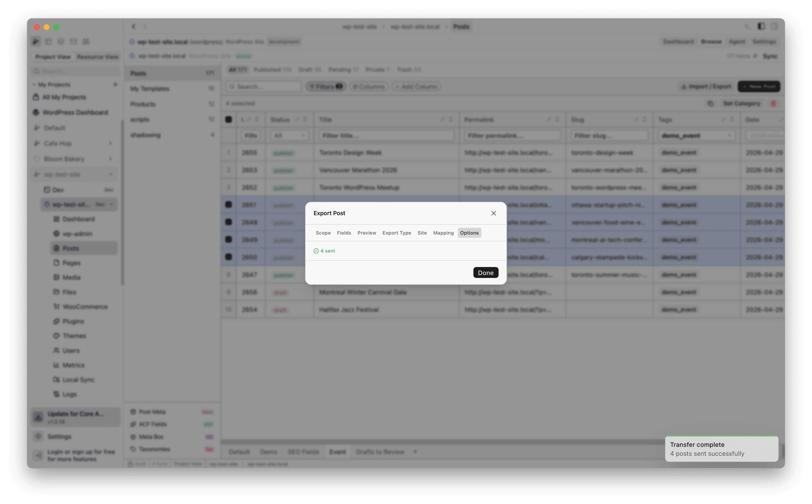Click the Filter slug input field
The height and width of the screenshot is (504, 812).
(x=609, y=136)
